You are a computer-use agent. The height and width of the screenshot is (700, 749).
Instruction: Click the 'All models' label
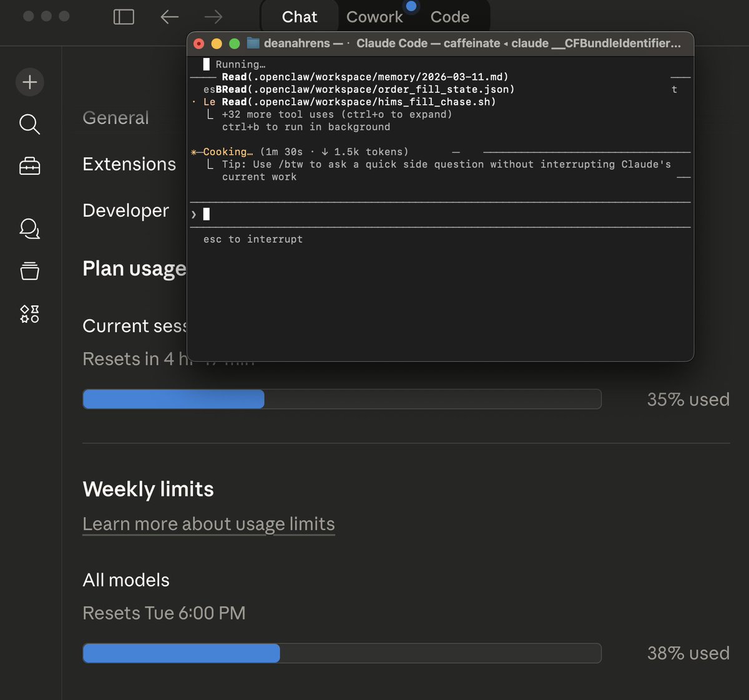click(126, 580)
